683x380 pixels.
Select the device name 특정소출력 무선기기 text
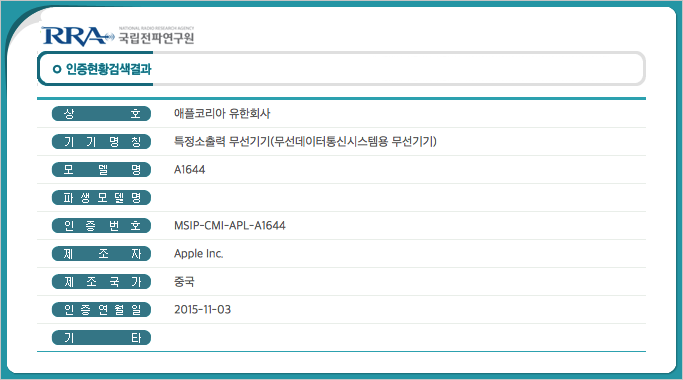click(305, 142)
